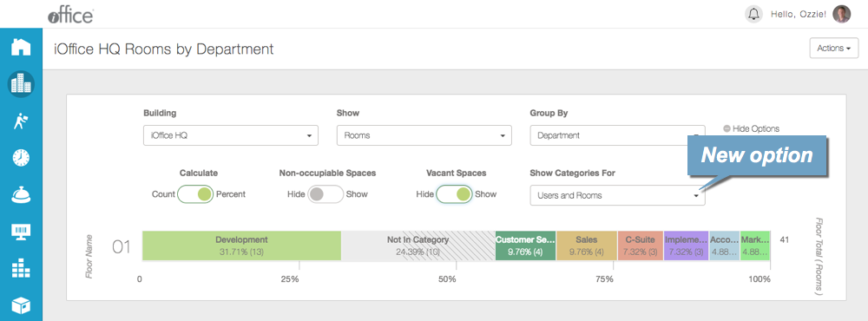Toggle Calculate between Count and Percent

click(195, 194)
